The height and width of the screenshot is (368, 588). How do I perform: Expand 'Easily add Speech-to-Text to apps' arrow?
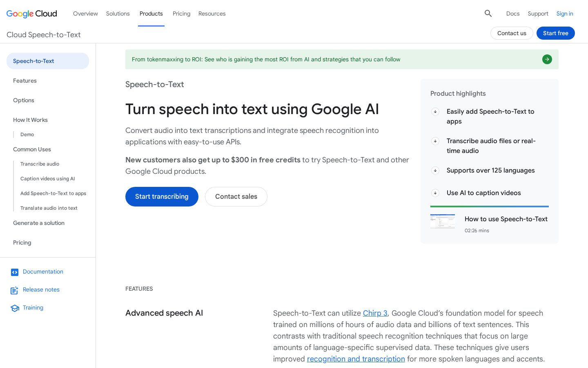(x=435, y=112)
